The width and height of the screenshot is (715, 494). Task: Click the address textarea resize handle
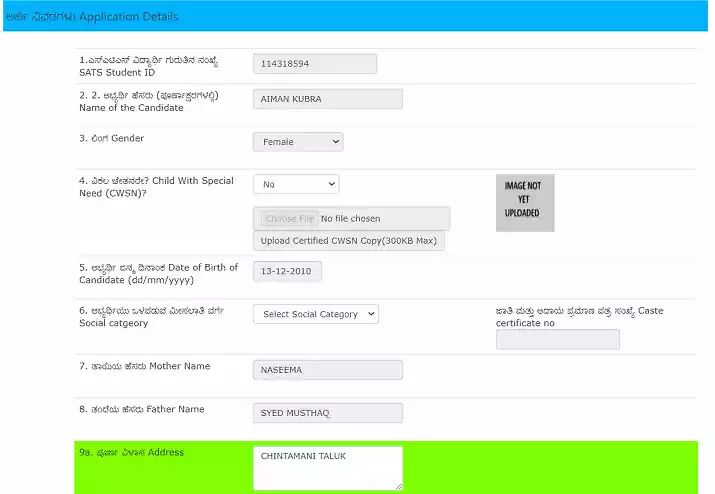tap(399, 487)
